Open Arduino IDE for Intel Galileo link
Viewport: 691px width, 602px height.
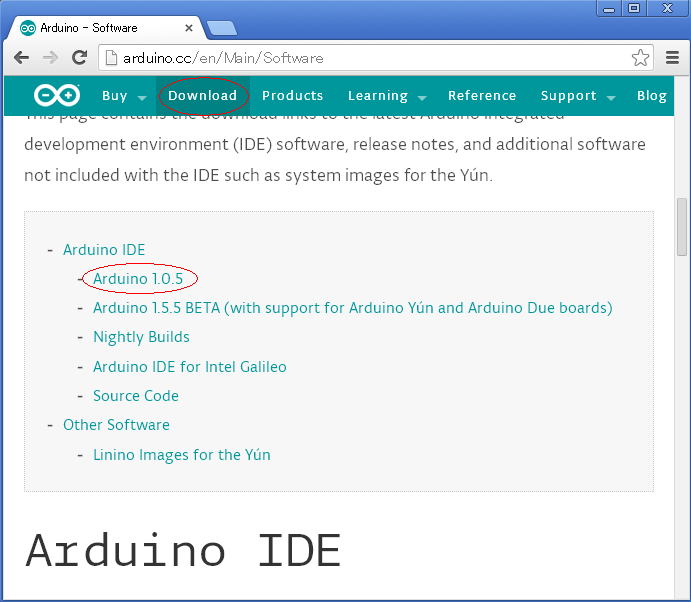[x=189, y=367]
